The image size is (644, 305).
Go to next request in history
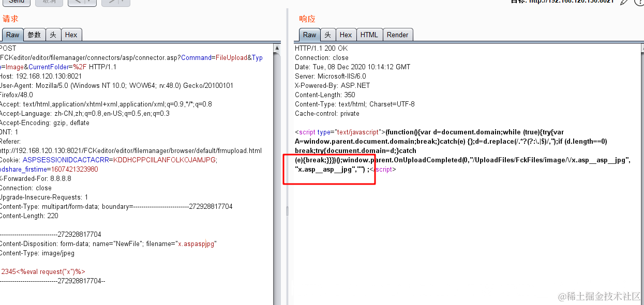tap(115, 2)
